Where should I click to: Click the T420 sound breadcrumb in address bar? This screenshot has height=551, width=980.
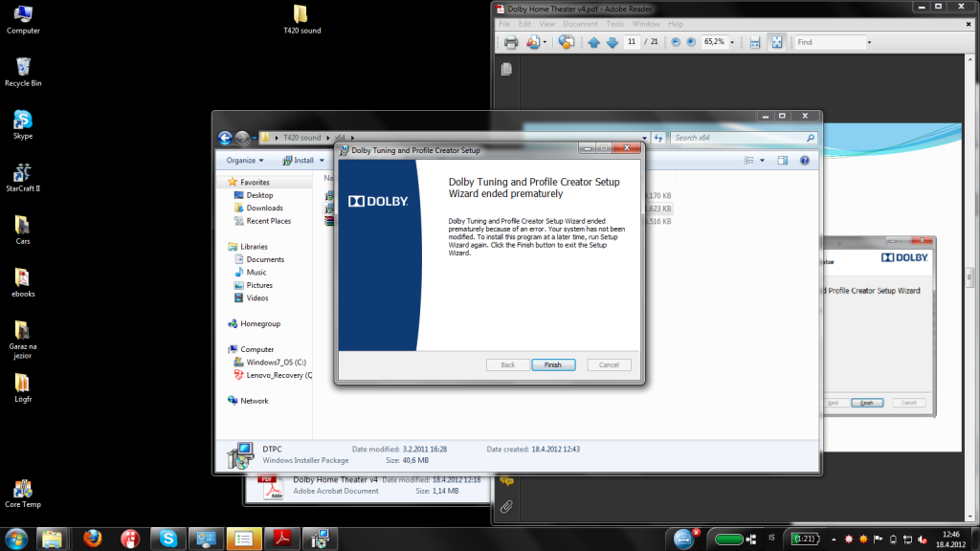[301, 138]
